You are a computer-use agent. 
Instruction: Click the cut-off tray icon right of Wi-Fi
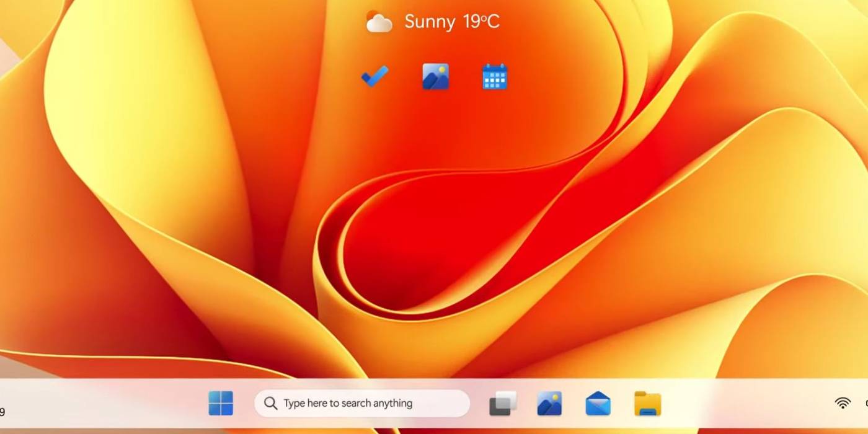(866, 404)
